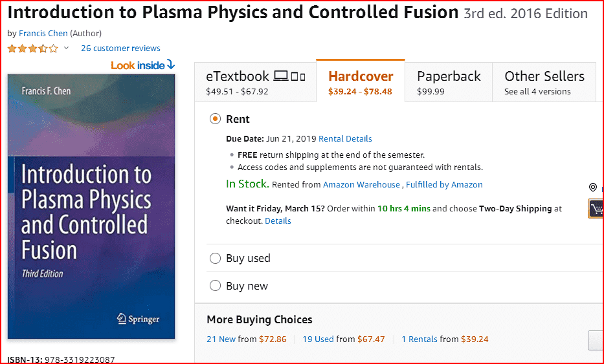This screenshot has width=604, height=364.
Task: Select the Buy new radio option
Action: point(216,286)
